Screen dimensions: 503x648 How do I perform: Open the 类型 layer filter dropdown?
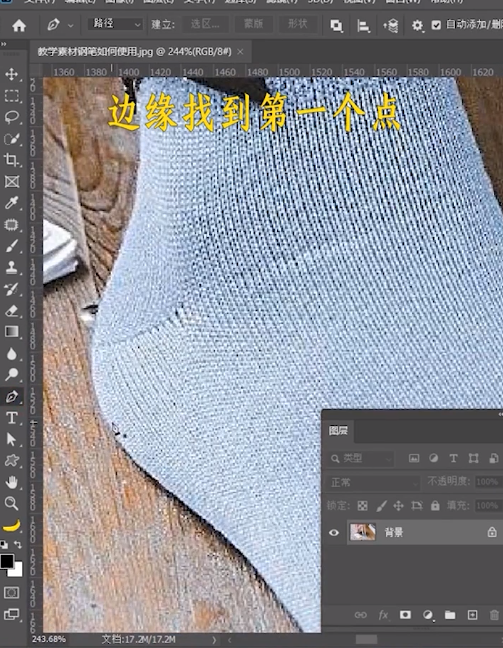click(x=361, y=458)
